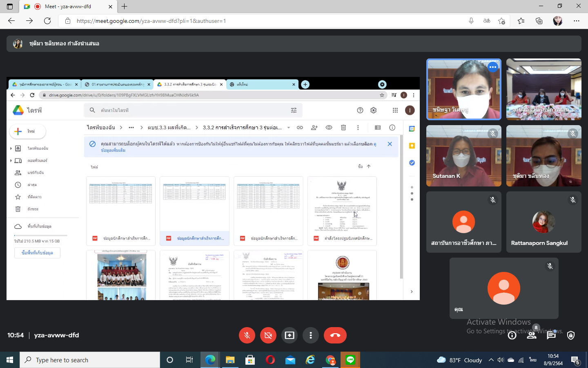Click the Sutanan K participant tile
This screenshot has height=368, width=588.
(x=463, y=156)
